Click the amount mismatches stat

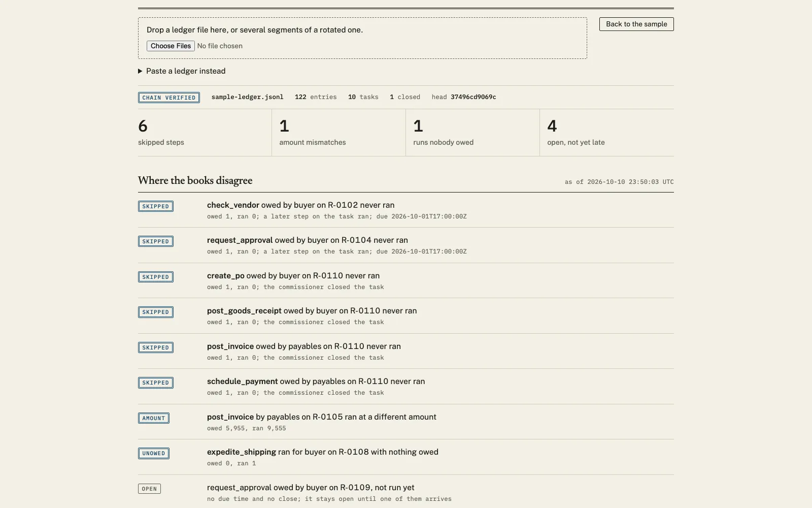(339, 133)
